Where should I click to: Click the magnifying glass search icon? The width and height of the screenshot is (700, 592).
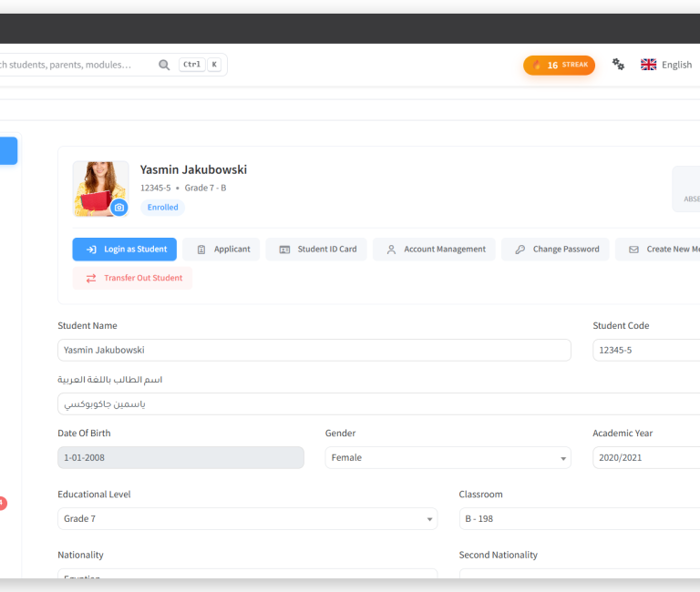pos(164,66)
